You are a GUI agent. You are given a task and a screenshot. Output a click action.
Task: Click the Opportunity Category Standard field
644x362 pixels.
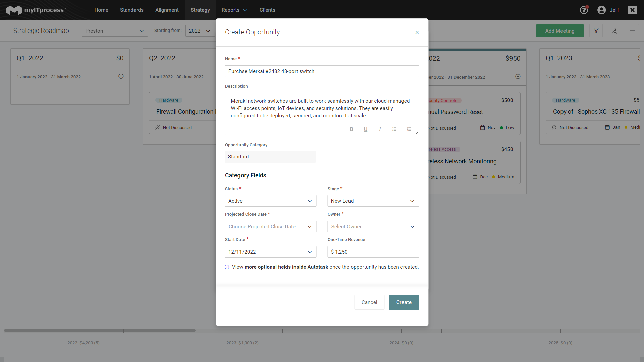(270, 157)
